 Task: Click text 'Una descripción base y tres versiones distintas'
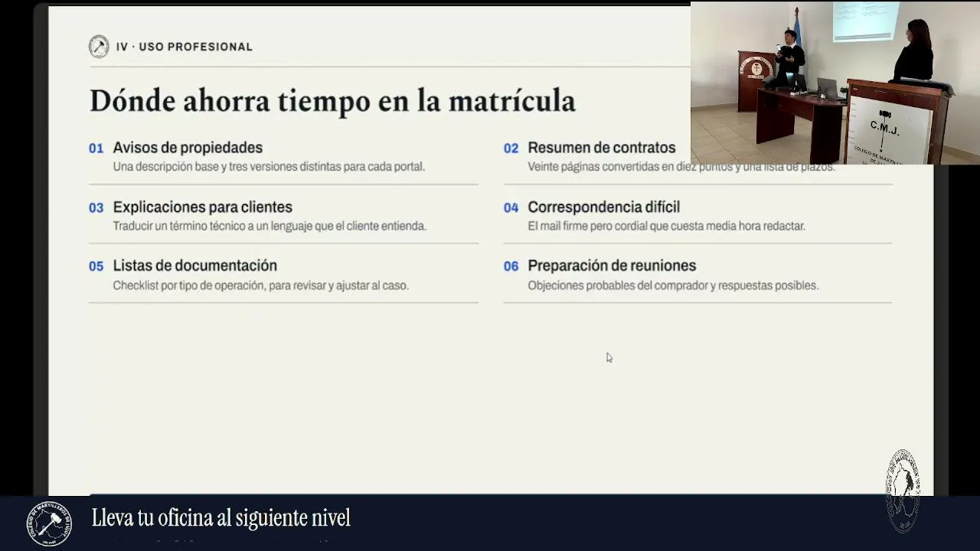(227, 167)
